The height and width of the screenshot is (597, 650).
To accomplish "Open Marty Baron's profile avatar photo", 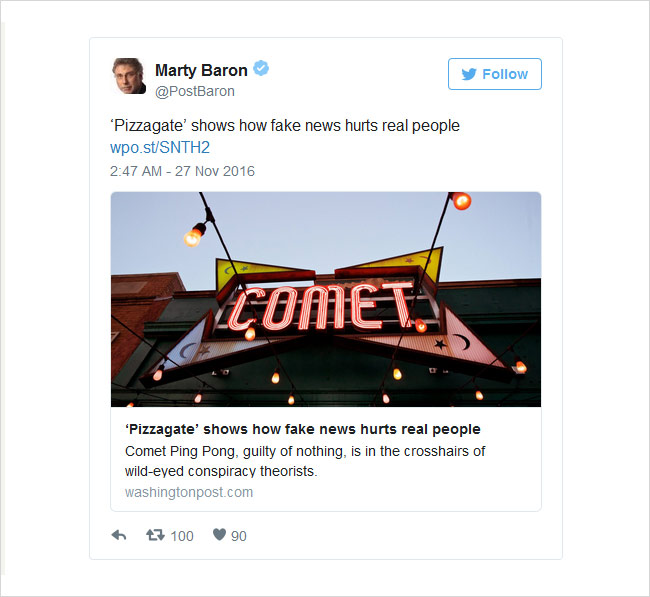I will click(x=129, y=76).
